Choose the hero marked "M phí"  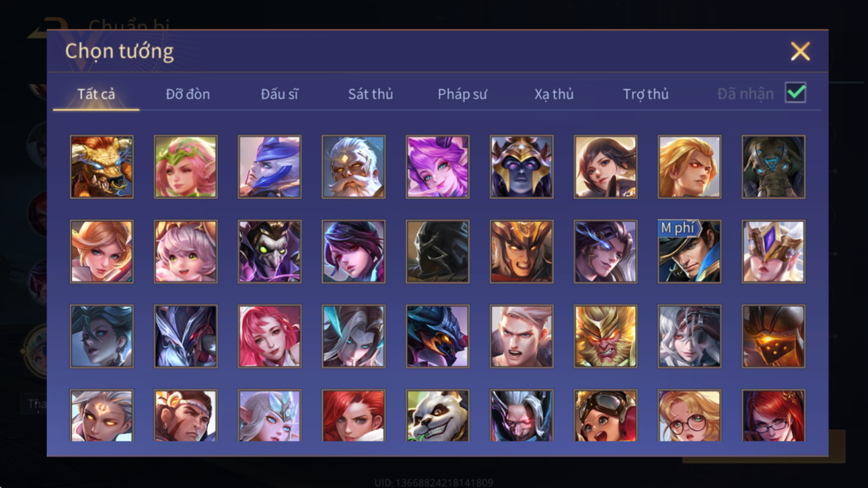(x=689, y=251)
